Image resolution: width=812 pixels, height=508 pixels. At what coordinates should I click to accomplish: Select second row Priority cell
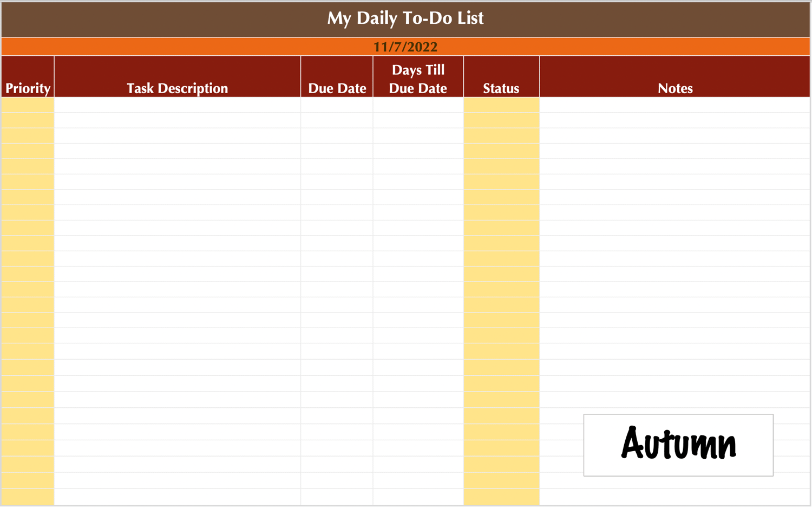28,120
